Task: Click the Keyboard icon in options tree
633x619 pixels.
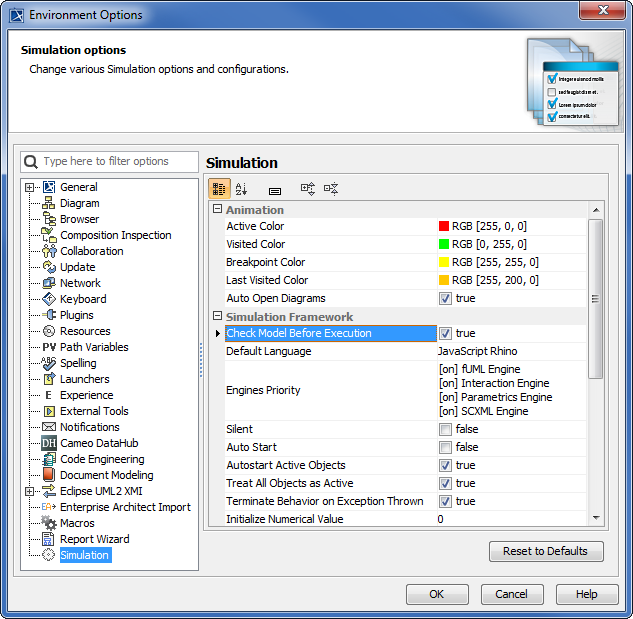Action: coord(49,299)
